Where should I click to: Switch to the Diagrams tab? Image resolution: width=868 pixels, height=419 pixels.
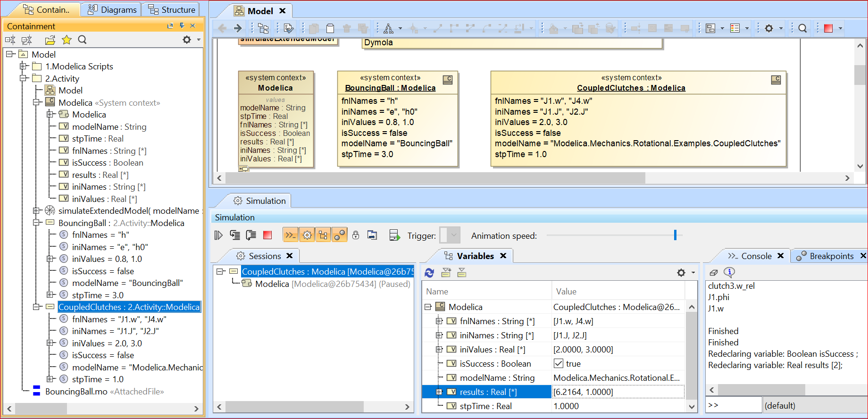[x=112, y=9]
